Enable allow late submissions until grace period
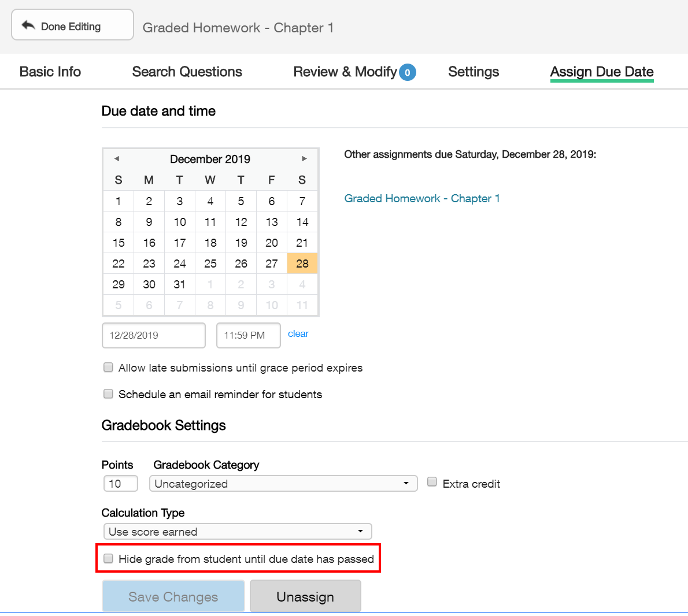The width and height of the screenshot is (688, 616). click(x=108, y=367)
